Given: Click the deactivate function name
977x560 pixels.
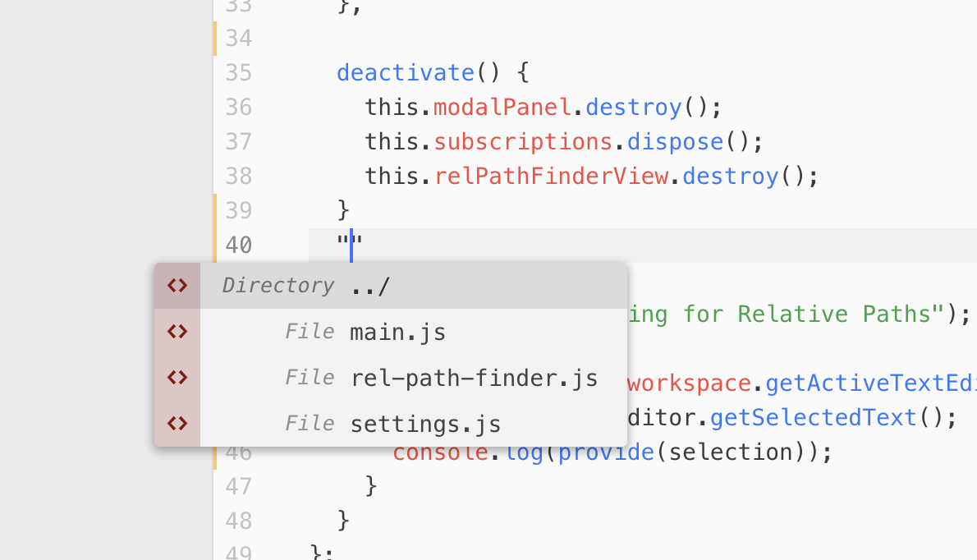Looking at the screenshot, I should [405, 72].
